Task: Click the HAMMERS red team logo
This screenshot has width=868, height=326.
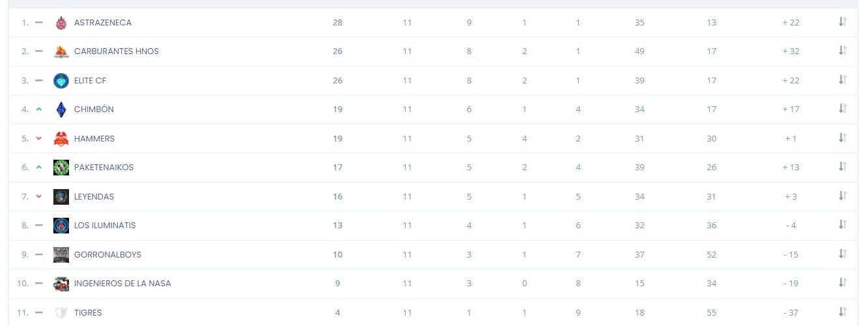Action: coord(61,139)
